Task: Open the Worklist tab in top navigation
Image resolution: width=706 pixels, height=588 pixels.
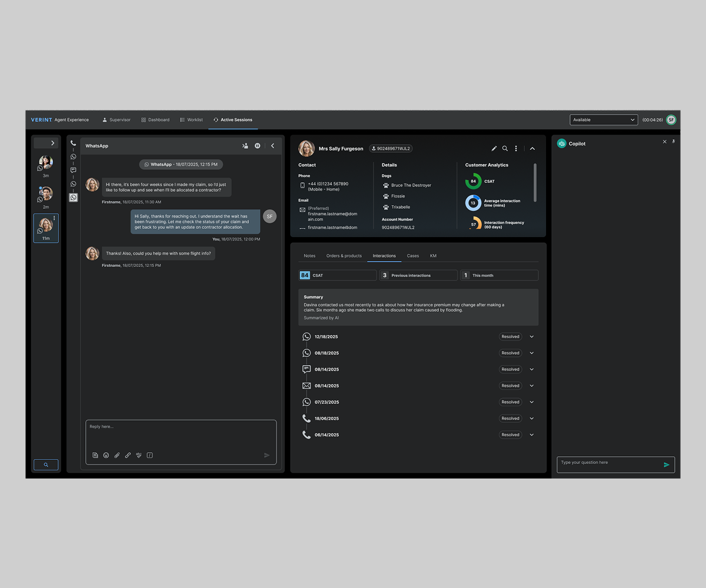Action: (191, 120)
